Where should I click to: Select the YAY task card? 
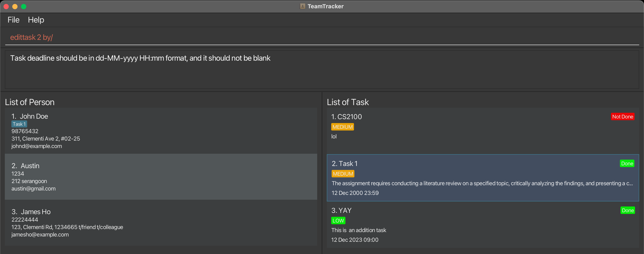(483, 224)
